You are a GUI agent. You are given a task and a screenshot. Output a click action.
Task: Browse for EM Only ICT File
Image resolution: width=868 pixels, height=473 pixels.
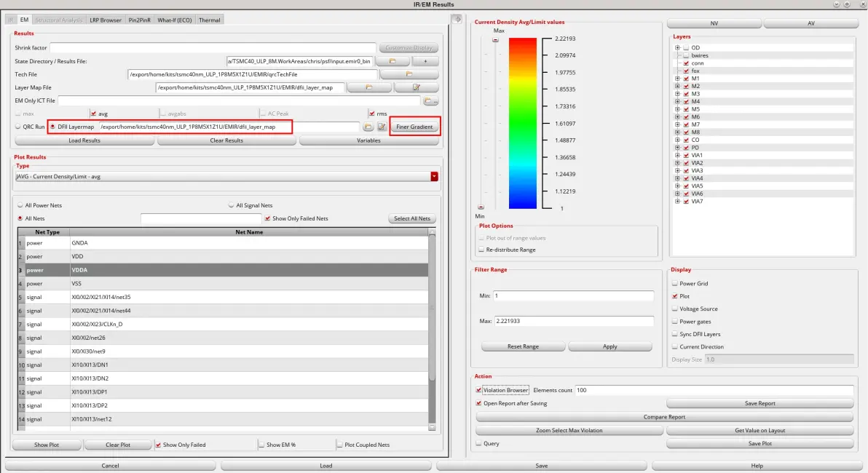[430, 100]
